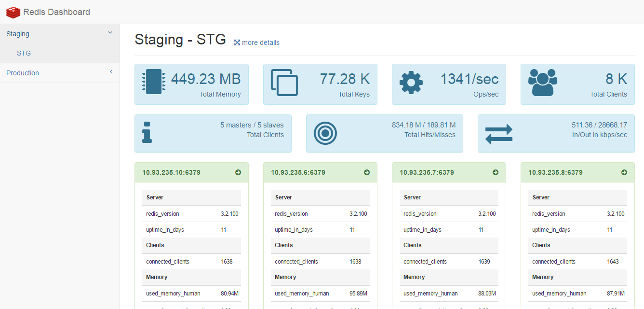Click the Total Keys copy icon
The height and width of the screenshot is (309, 644).
[x=284, y=83]
